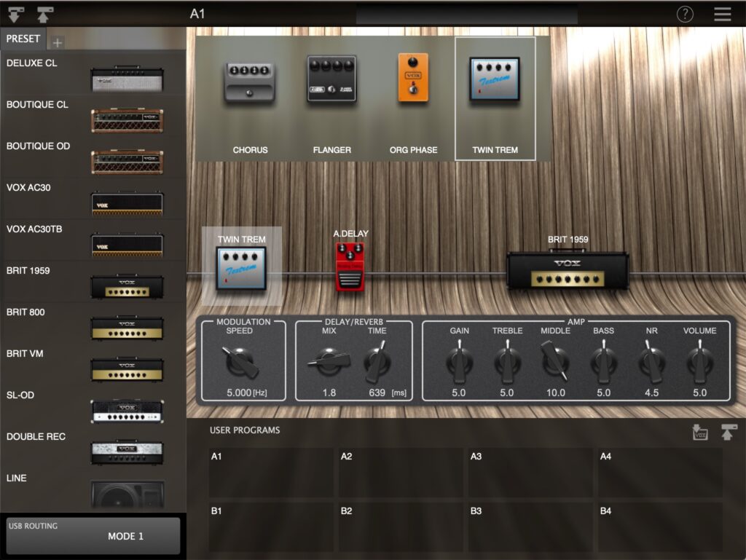Viewport: 746px width, 560px height.
Task: Select the PRESET tab
Action: click(x=23, y=39)
